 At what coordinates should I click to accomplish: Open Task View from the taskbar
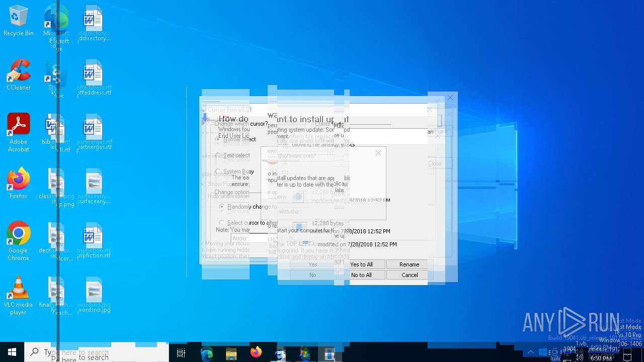coord(181,353)
